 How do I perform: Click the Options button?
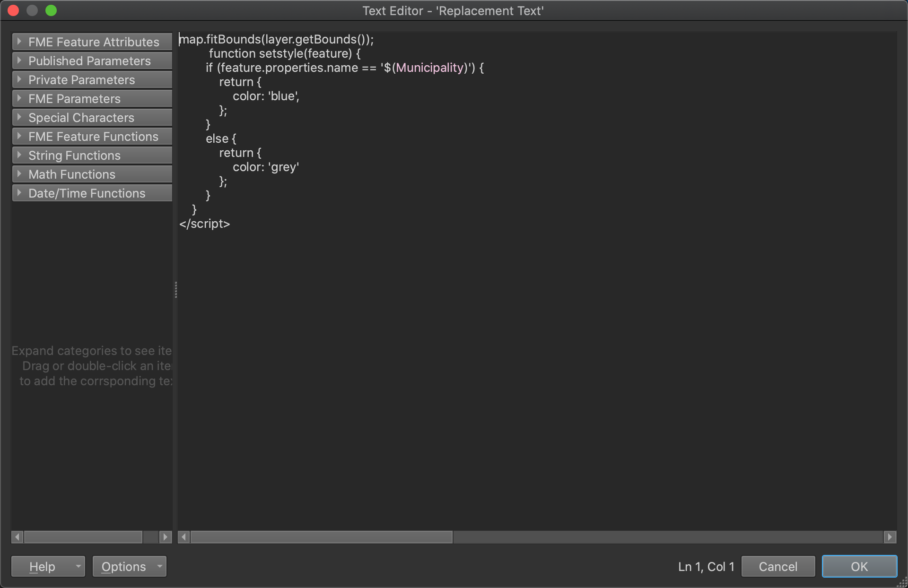[x=123, y=566]
